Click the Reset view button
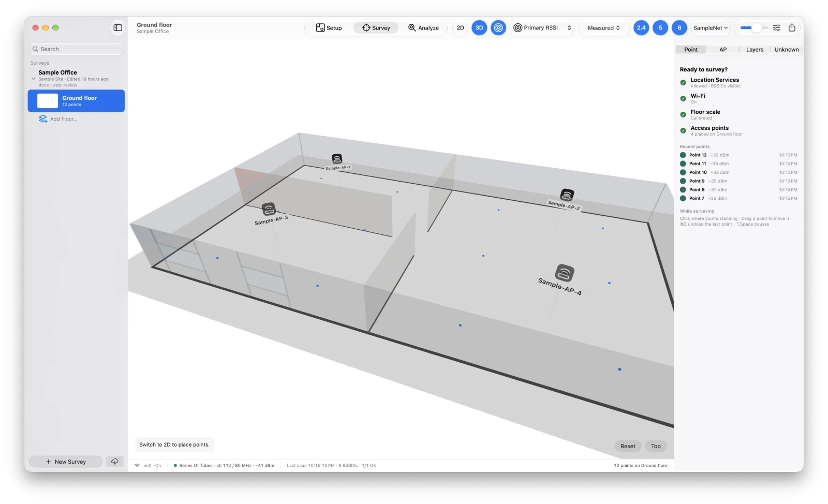 click(628, 446)
